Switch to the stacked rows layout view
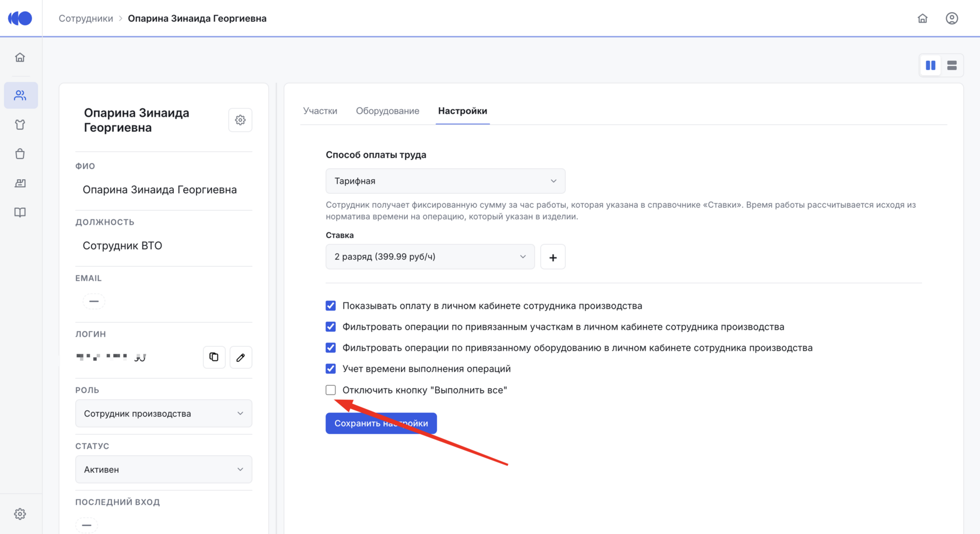 tap(952, 65)
